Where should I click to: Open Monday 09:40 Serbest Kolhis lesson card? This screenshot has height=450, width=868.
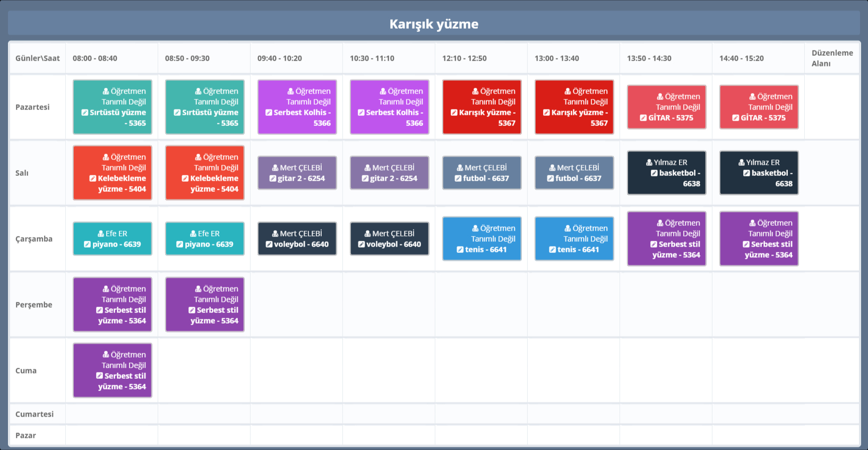tap(297, 107)
